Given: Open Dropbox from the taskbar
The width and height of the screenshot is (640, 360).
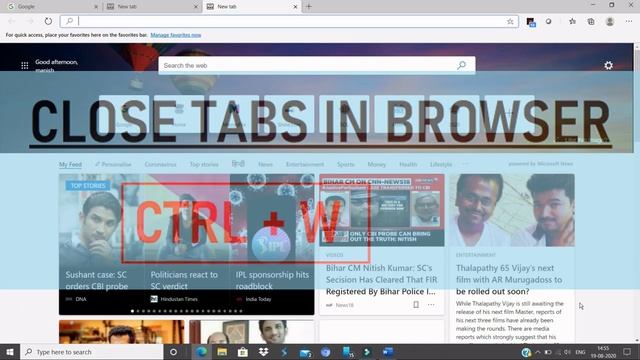Looking at the screenshot, I should [264, 352].
